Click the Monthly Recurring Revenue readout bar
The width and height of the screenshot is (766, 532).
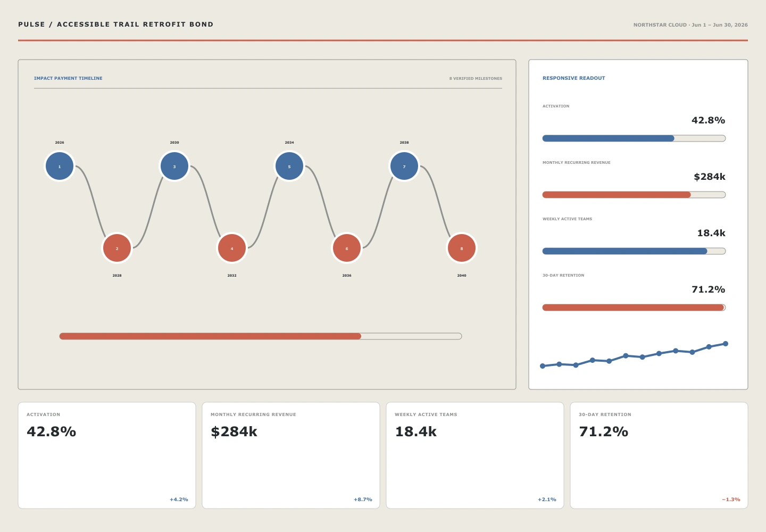634,195
